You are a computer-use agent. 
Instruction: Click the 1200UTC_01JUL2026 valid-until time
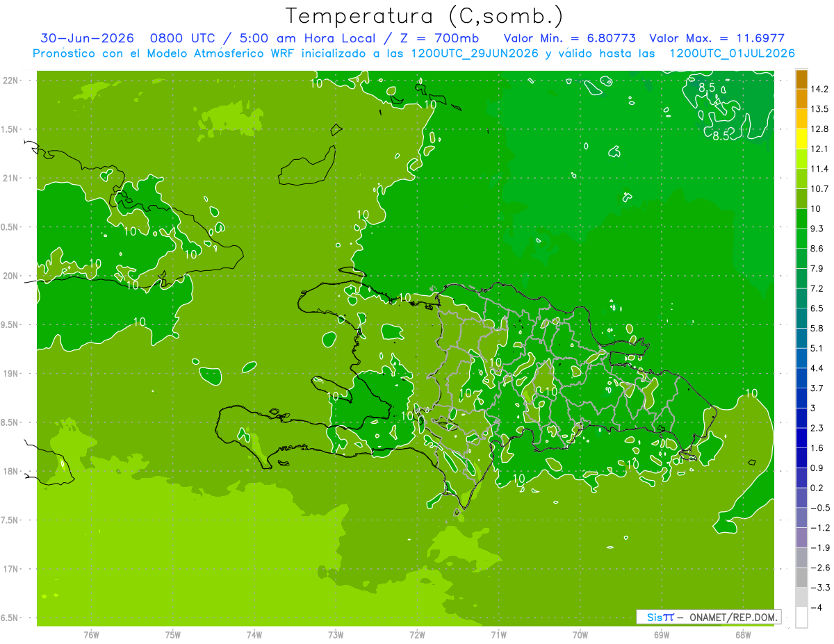[731, 53]
